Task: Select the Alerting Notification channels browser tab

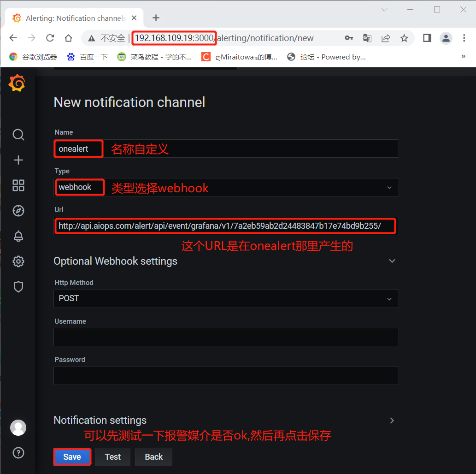Action: [x=74, y=18]
